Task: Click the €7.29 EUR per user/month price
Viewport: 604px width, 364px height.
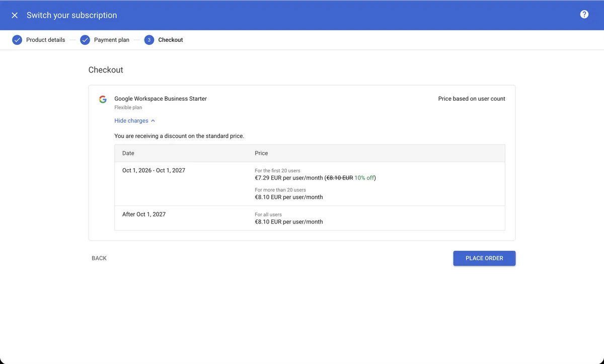Action: point(289,178)
